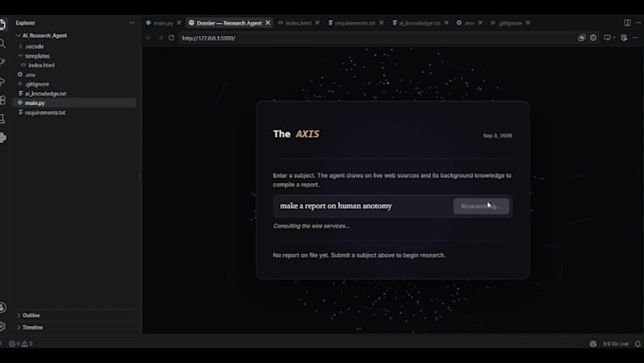This screenshot has height=363, width=644.
Task: Open ai_knowledge.txt in the explorer
Action: coord(45,94)
